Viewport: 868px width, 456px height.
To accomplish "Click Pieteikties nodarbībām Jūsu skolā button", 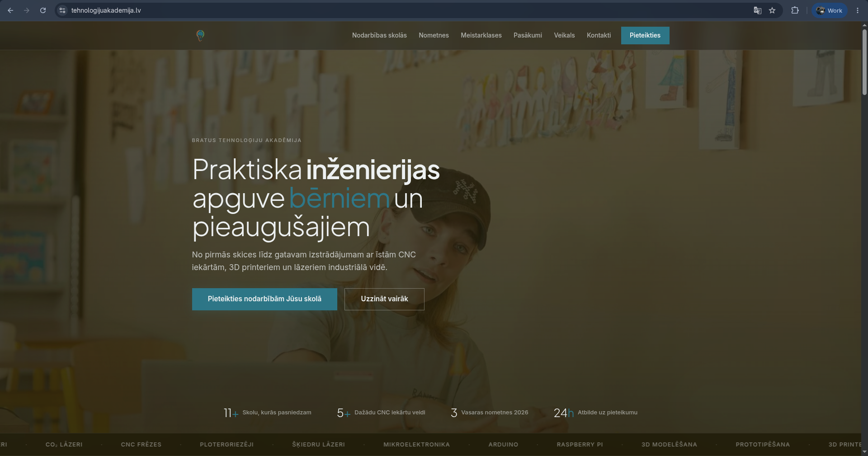I will (264, 299).
